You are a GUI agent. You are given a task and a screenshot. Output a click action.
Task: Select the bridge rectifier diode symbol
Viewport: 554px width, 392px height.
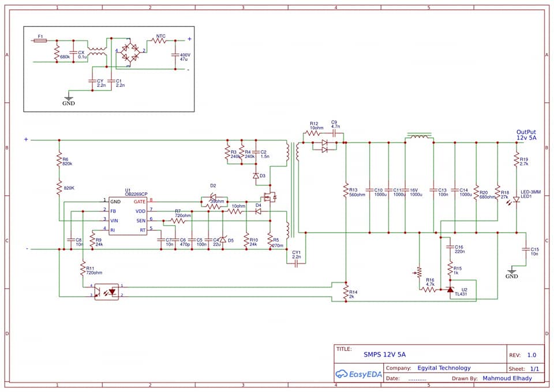click(130, 52)
